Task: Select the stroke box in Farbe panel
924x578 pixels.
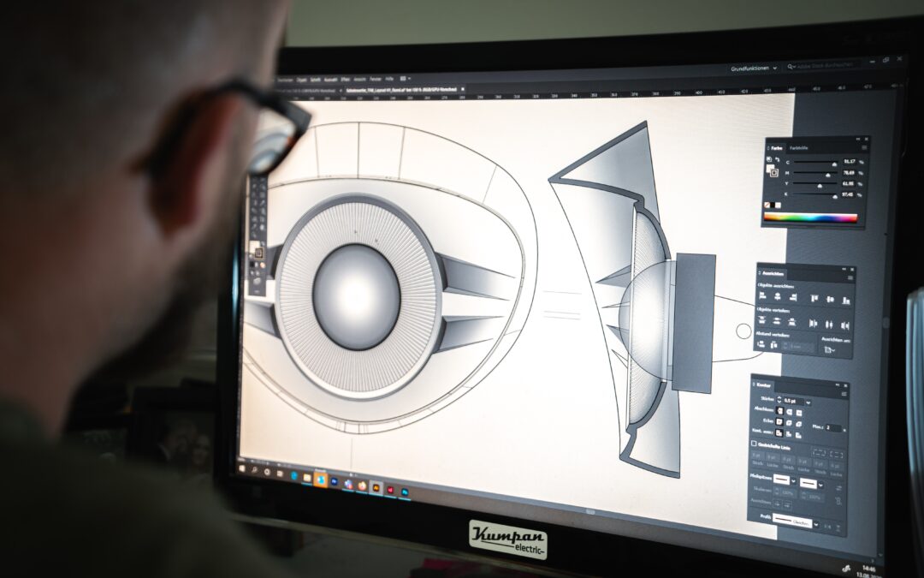Action: (x=774, y=173)
